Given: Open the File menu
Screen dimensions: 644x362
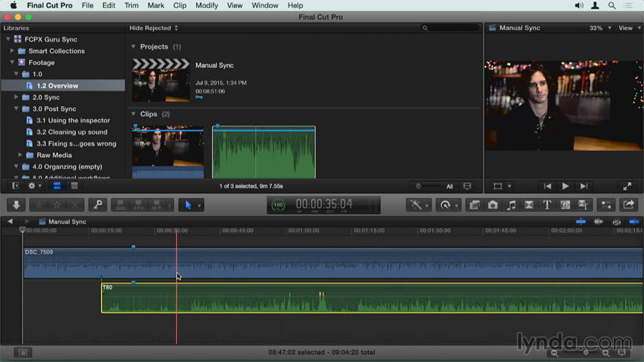Looking at the screenshot, I should click(88, 5).
